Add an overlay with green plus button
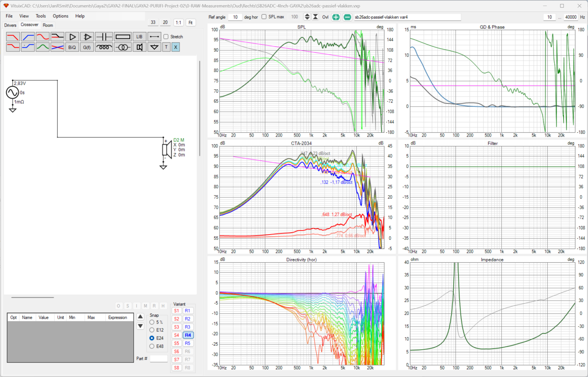 [336, 17]
